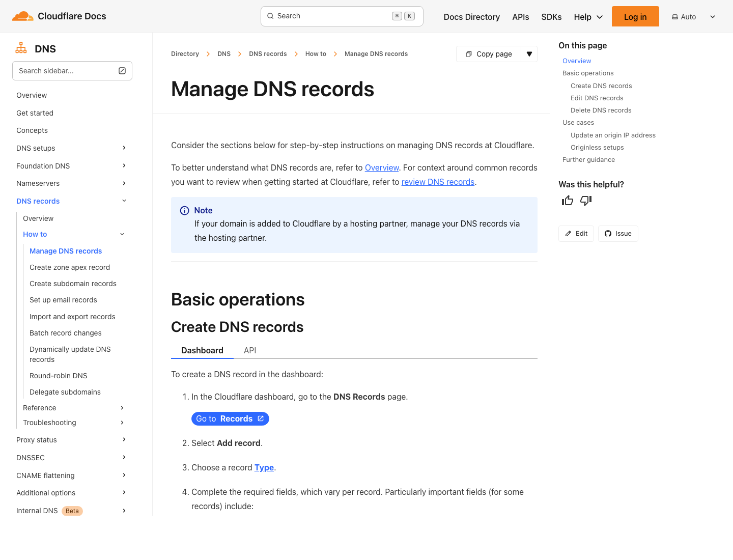Open the sidebar search field icon
The height and width of the screenshot is (560, 733).
tap(122, 71)
